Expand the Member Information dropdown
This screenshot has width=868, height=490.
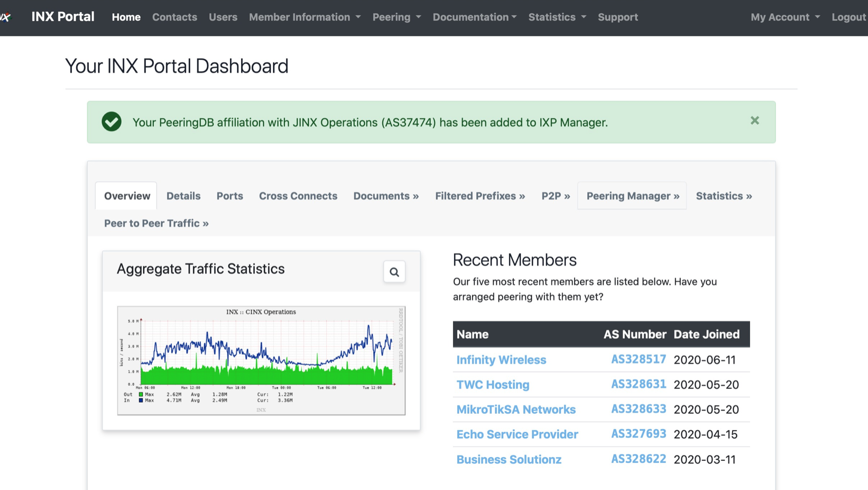pyautogui.click(x=304, y=17)
